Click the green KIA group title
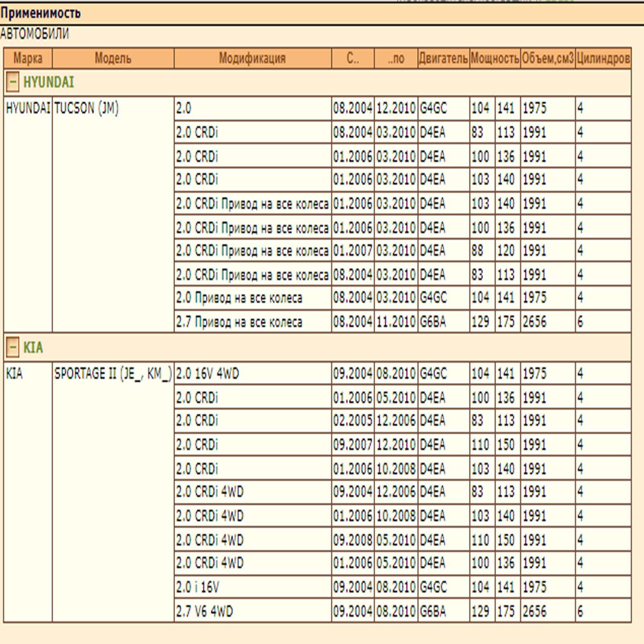This screenshot has height=644, width=644. pos(33,347)
